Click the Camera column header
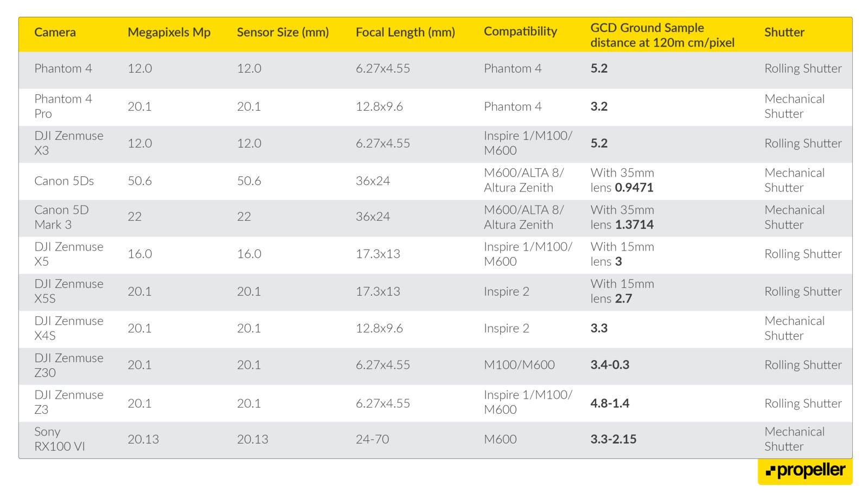Image resolution: width=868 pixels, height=493 pixels. pos(55,33)
